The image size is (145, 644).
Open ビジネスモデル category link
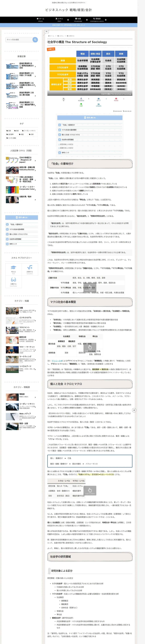click(x=22, y=320)
